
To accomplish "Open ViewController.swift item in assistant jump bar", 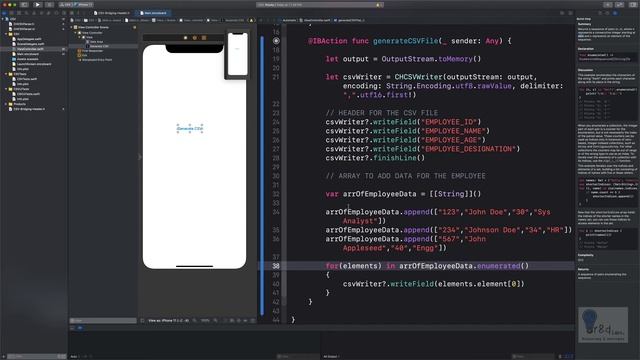I will tap(316, 20).
